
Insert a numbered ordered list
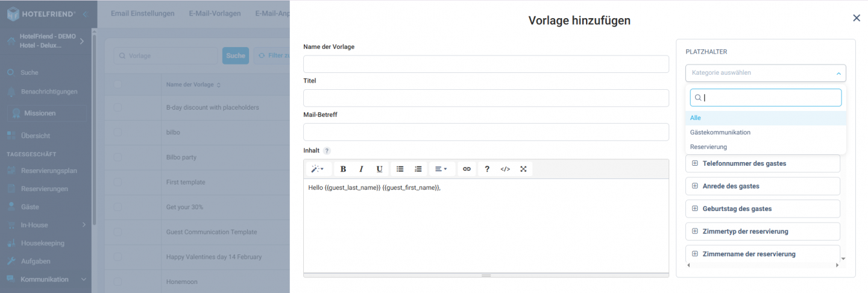418,169
